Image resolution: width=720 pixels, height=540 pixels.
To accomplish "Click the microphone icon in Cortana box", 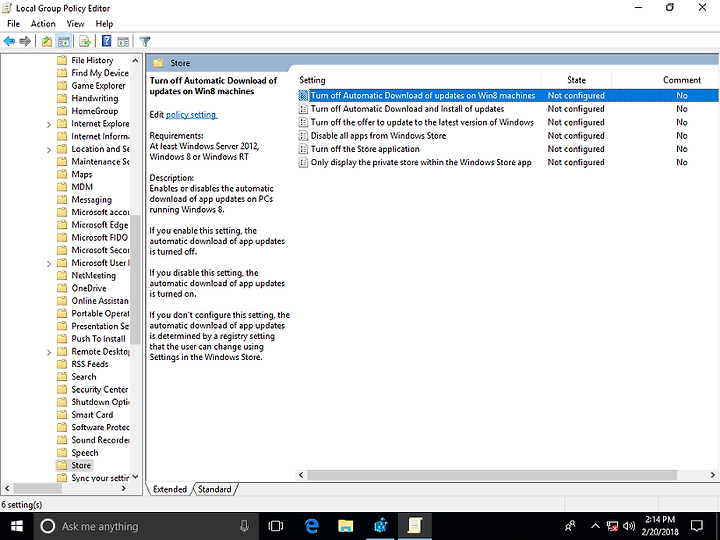I will coord(245,526).
